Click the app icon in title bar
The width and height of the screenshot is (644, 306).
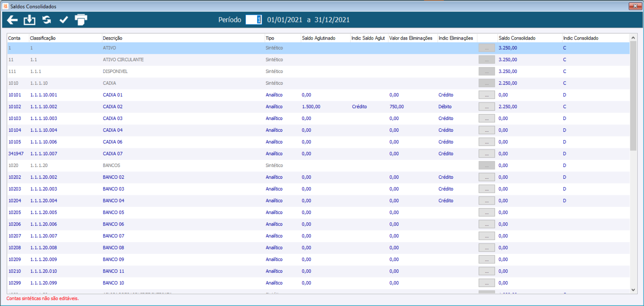pos(5,6)
